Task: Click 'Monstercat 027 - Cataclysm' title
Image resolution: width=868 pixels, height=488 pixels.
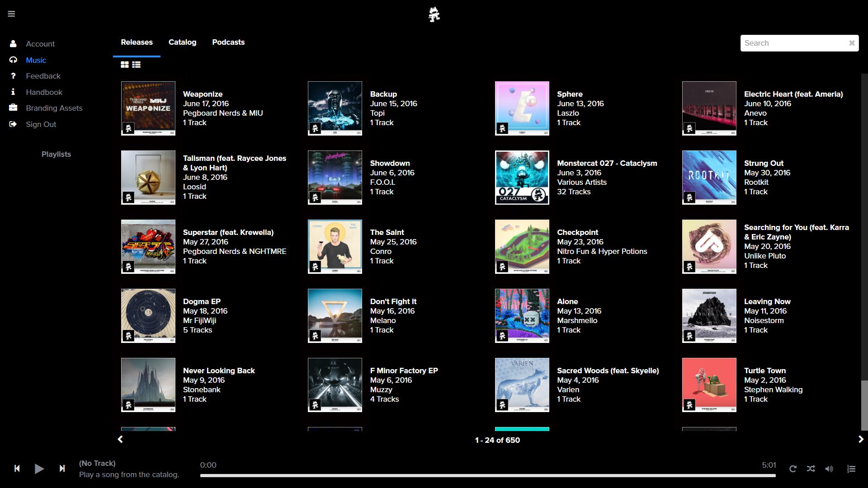Action: 607,163
